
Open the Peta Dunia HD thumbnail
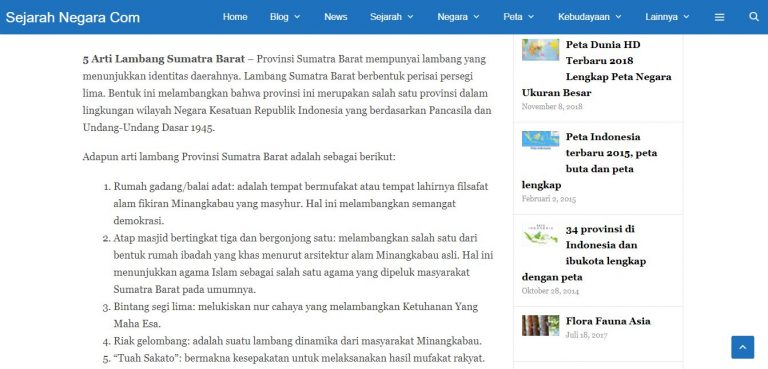(540, 49)
